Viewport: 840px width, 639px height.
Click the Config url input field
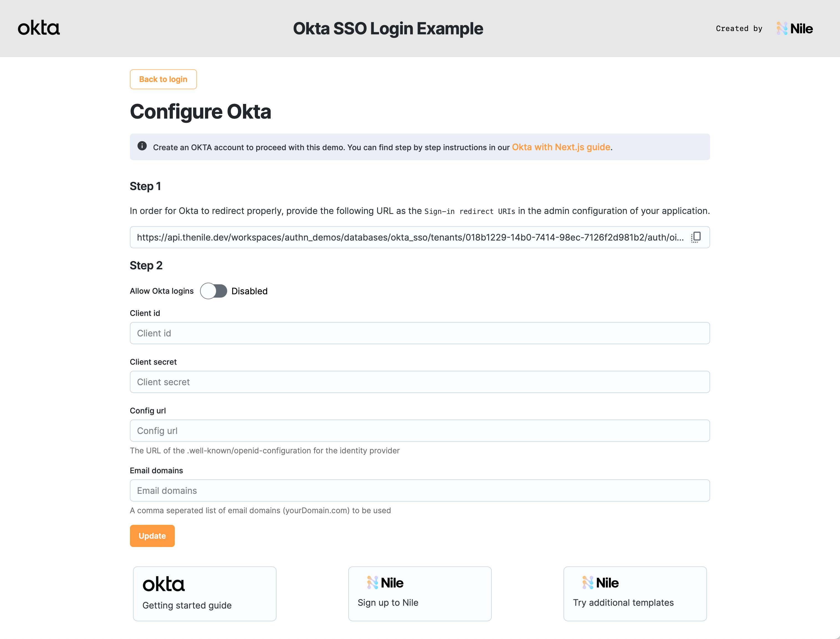(x=420, y=430)
